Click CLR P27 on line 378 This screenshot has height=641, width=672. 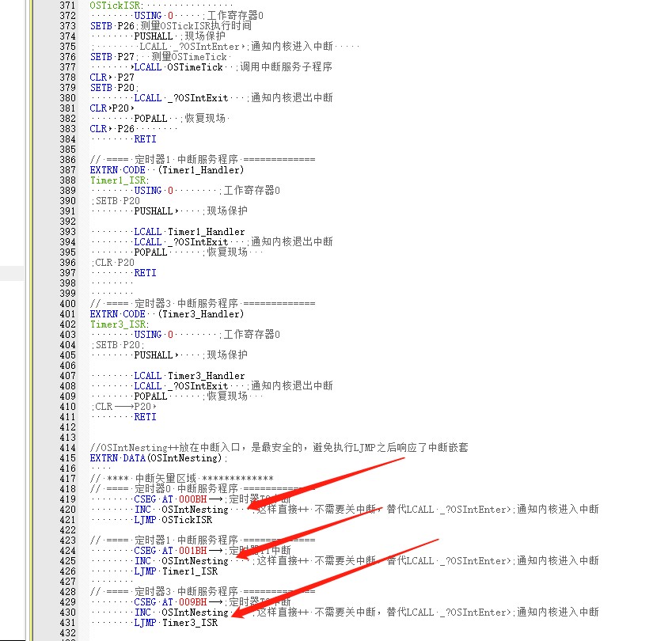[112, 78]
